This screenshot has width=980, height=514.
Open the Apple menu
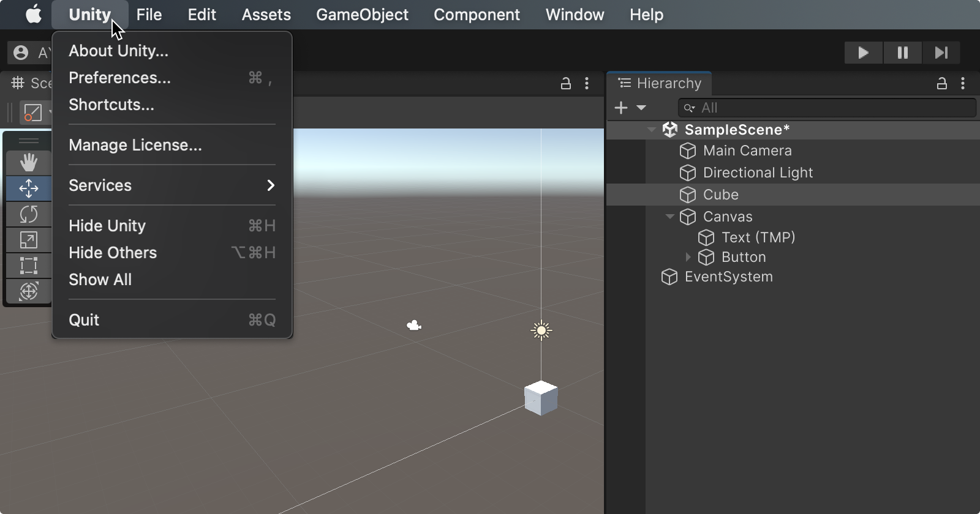pyautogui.click(x=34, y=14)
